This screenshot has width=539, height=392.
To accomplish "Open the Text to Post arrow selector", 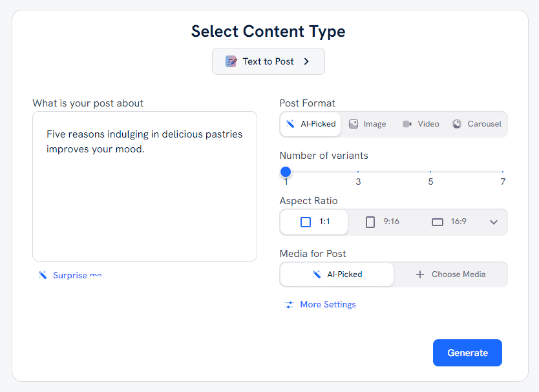I will pos(307,61).
